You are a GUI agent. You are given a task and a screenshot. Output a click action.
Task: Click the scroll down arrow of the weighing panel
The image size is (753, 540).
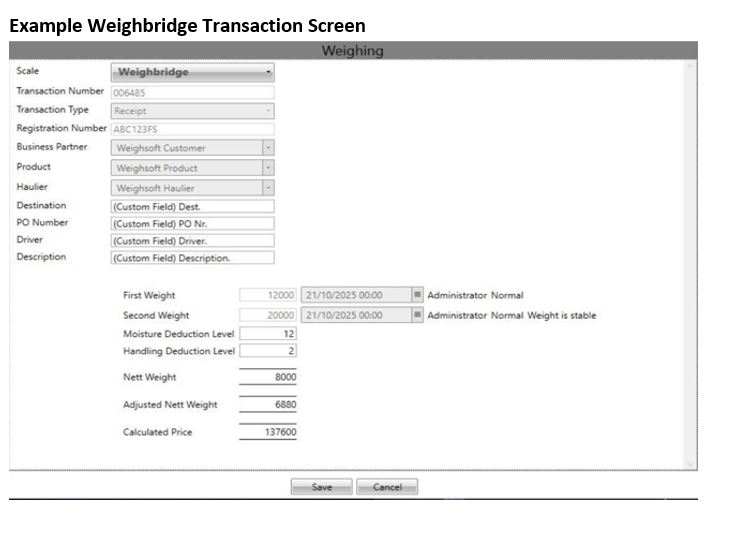690,464
